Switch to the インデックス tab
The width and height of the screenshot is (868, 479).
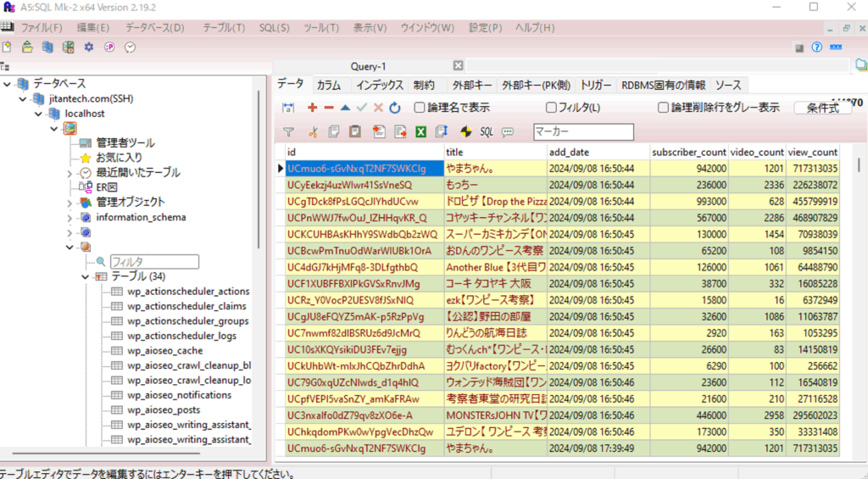(x=380, y=85)
